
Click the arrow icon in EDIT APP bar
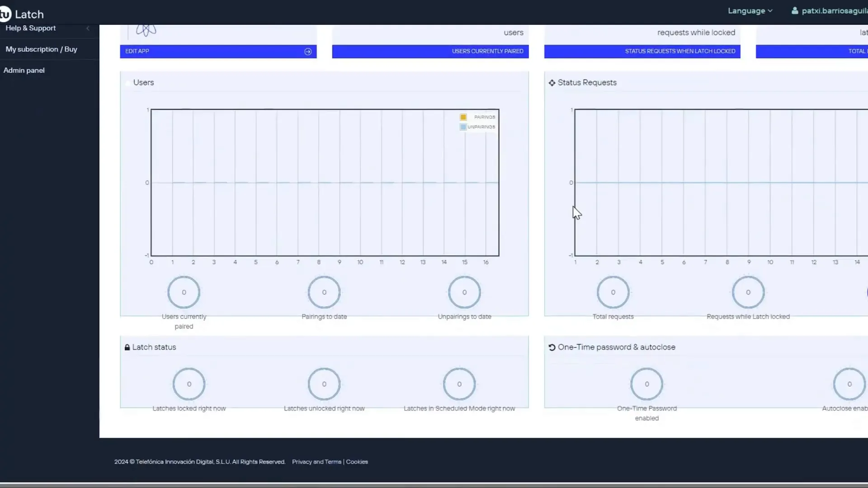(308, 52)
